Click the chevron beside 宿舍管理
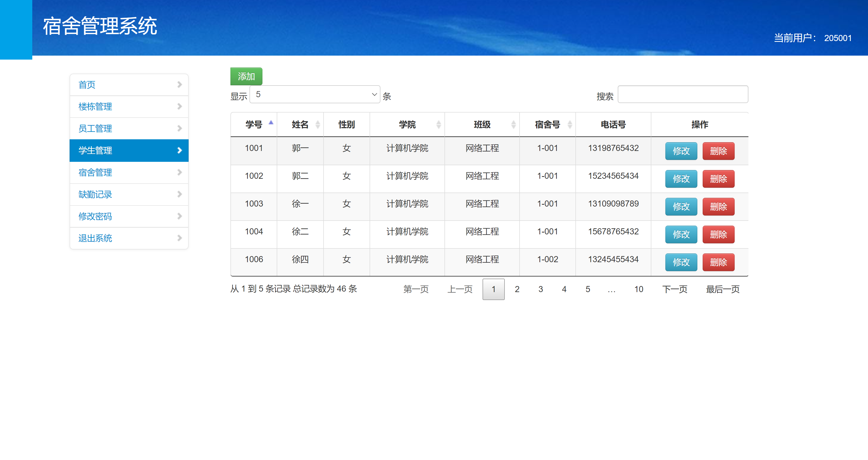The width and height of the screenshot is (868, 460). tap(180, 172)
